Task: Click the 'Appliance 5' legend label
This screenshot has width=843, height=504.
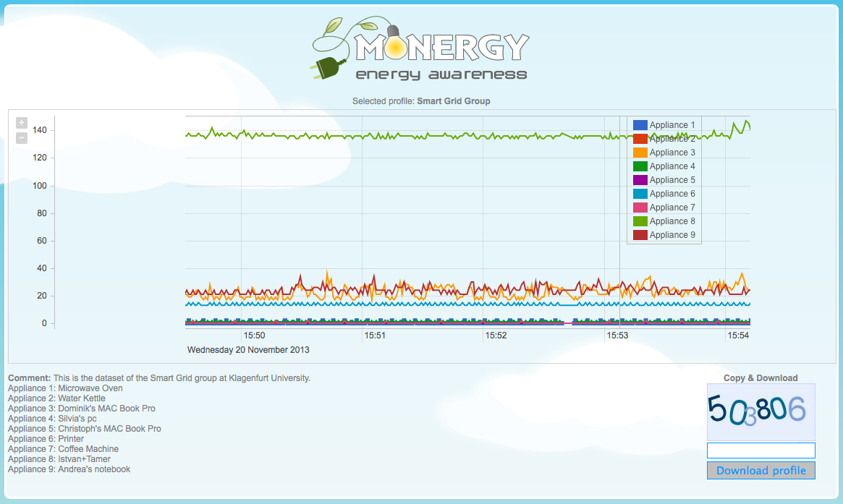Action: coord(672,180)
